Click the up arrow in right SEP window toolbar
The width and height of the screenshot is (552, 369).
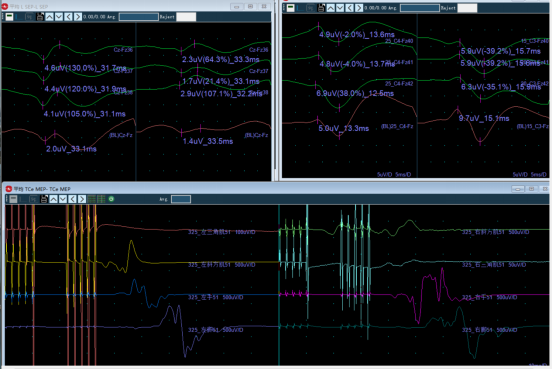[331, 8]
